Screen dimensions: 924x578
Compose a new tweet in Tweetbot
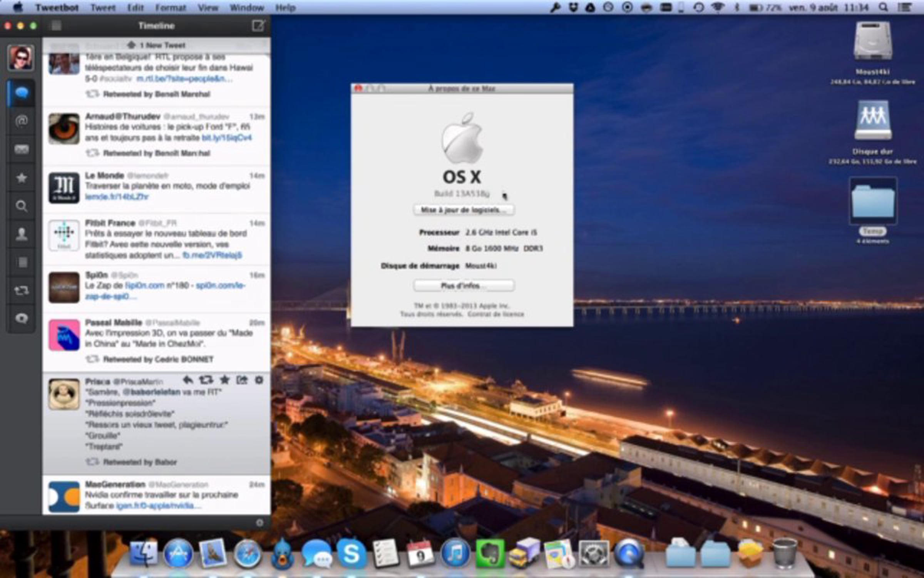258,26
